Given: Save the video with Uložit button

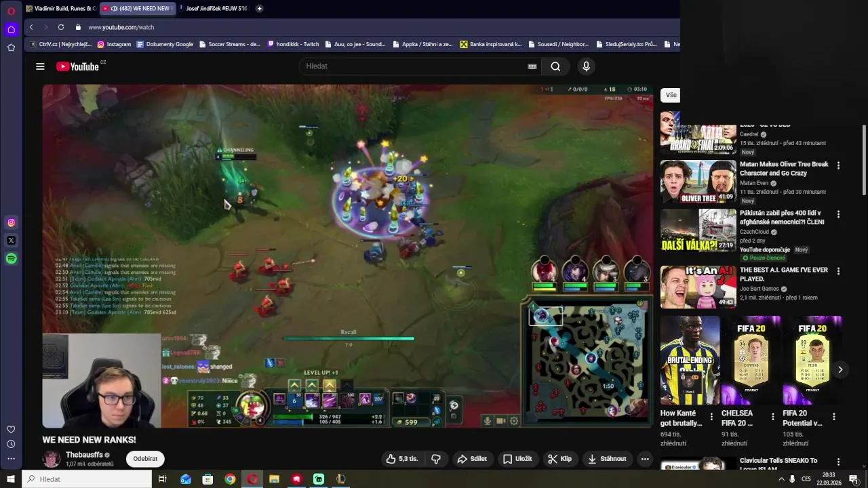Looking at the screenshot, I should coord(517,459).
